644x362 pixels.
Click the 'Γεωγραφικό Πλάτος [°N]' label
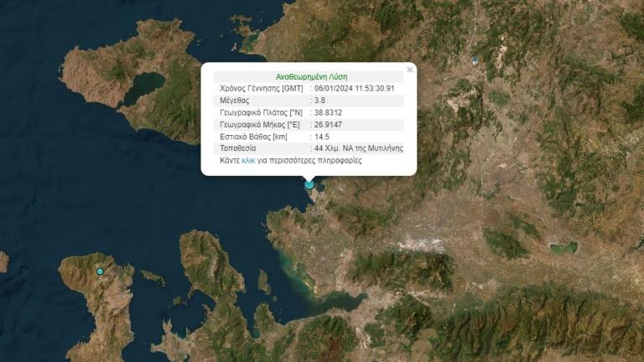point(262,112)
